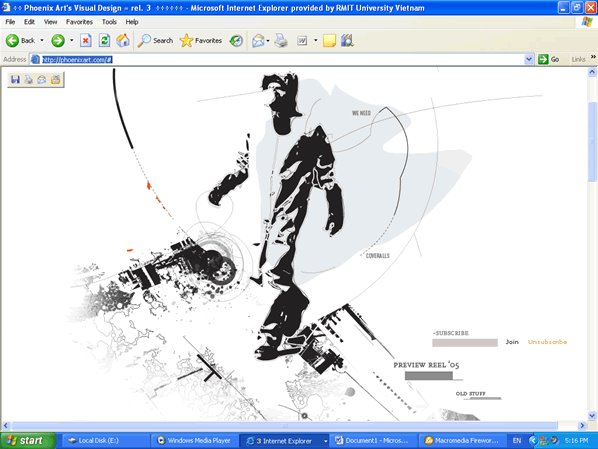This screenshot has width=598, height=449.
Task: Open taskbar Internet Explorer group dropdown
Action: 325,441
